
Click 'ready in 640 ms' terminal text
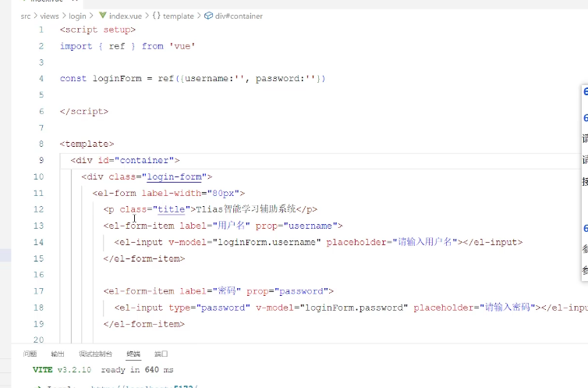(x=137, y=370)
